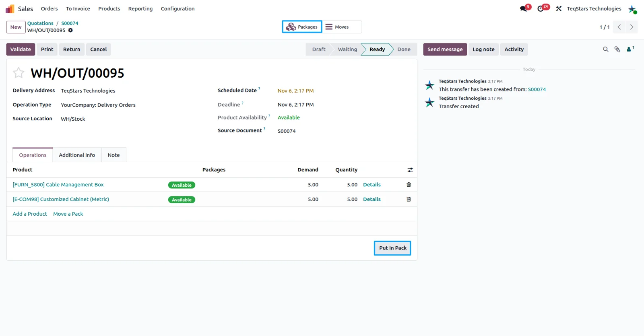Screen dimensions: 644x336
Task: Go to the previous record arrow
Action: coord(619,27)
